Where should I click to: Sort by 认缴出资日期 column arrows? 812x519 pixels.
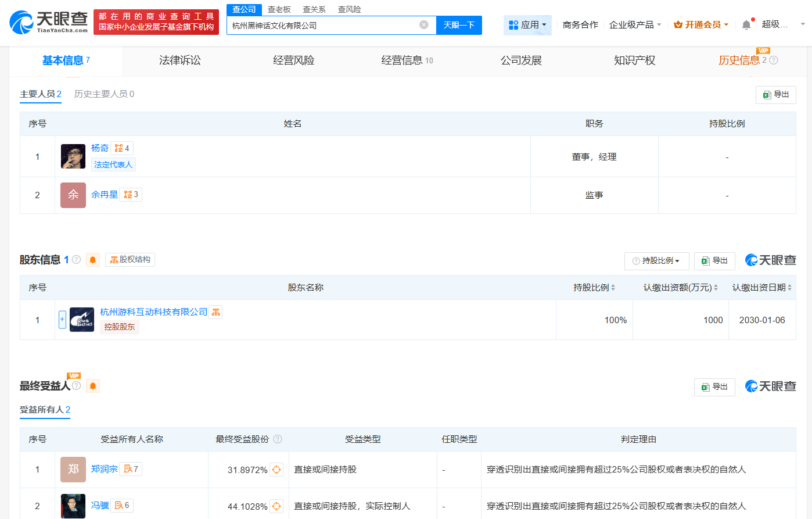790,287
